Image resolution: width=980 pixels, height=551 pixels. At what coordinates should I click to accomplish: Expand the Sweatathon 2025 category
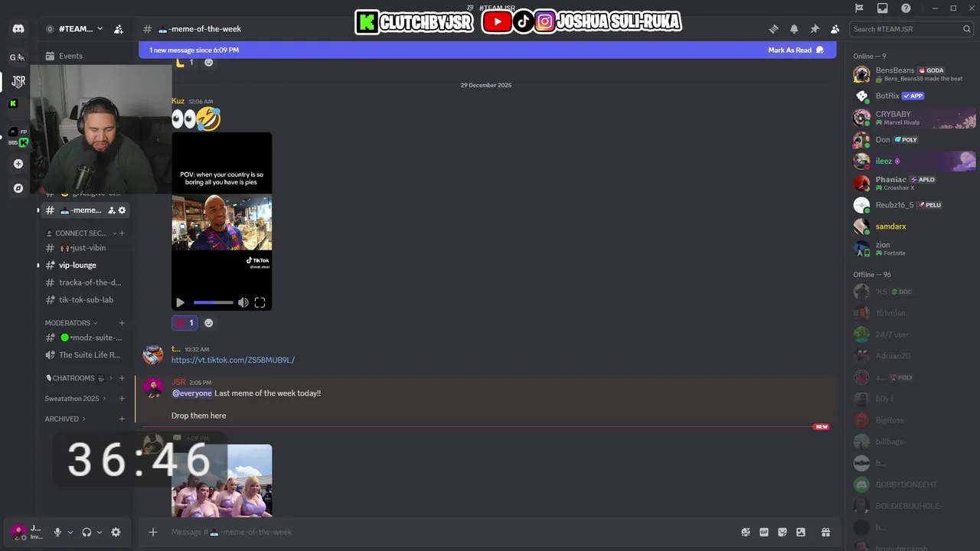coord(75,399)
